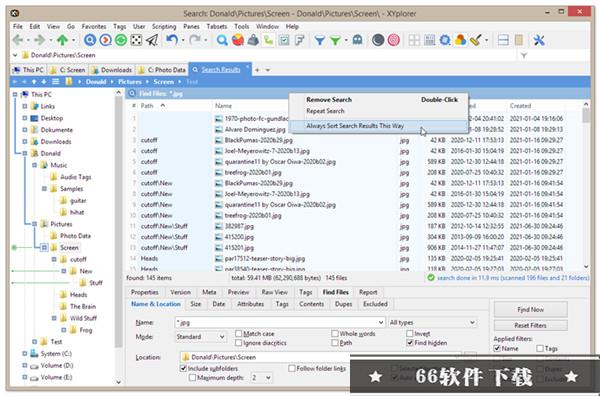Open Find Files with the magnifier icon
This screenshot has width=600, height=396.
point(222,40)
